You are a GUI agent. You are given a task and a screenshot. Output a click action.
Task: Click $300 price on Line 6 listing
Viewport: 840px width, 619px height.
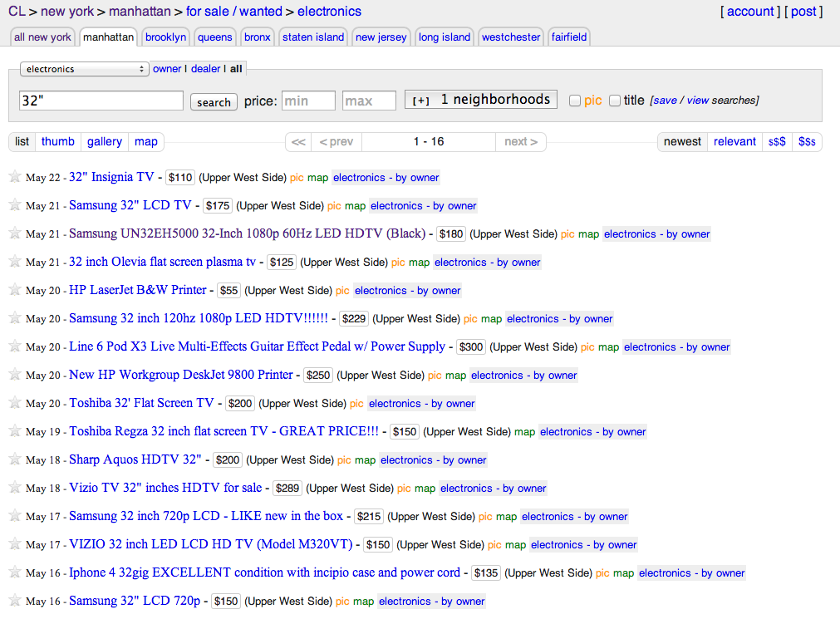(471, 346)
